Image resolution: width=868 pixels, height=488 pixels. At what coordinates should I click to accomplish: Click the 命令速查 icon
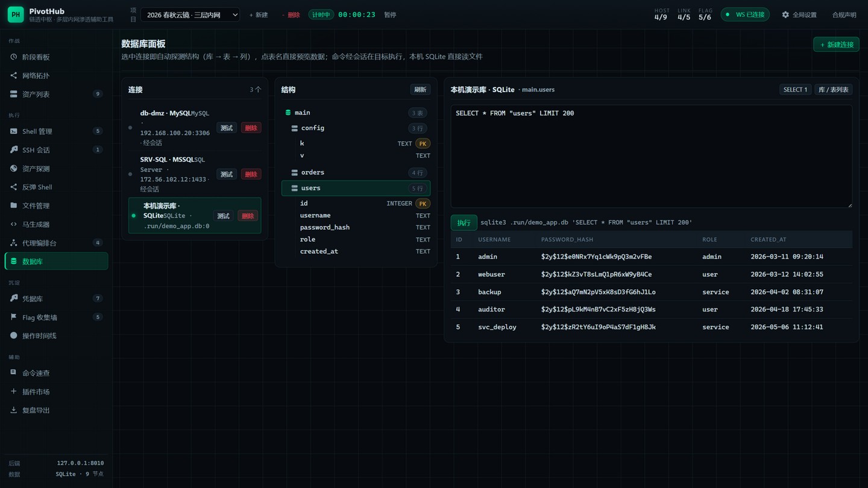click(x=14, y=373)
